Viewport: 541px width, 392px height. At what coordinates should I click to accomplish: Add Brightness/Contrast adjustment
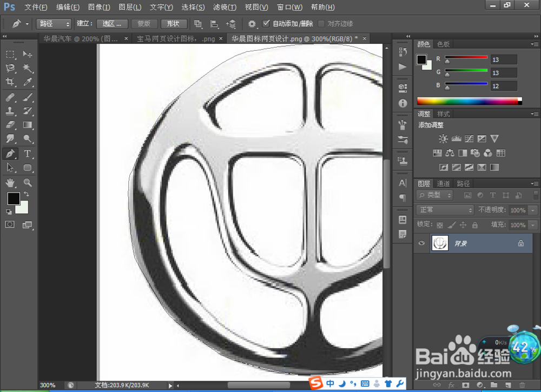[444, 138]
